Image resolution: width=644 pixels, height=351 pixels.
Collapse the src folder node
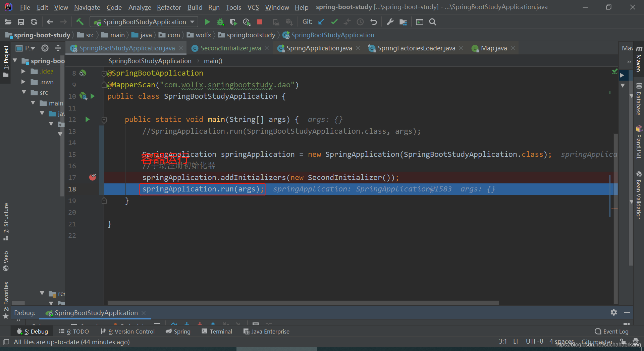24,92
